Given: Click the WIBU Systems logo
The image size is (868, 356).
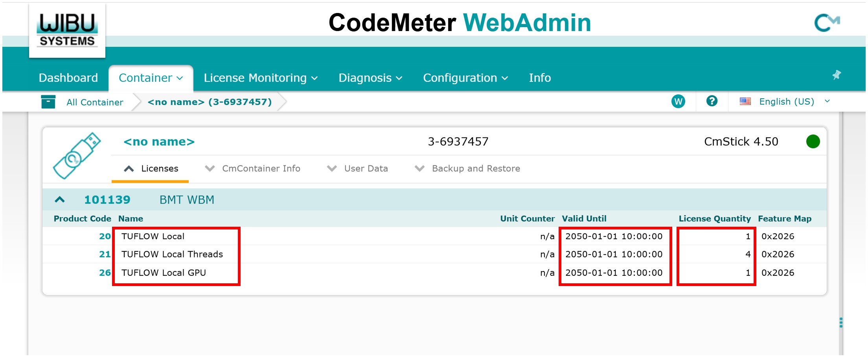Looking at the screenshot, I should [x=67, y=31].
